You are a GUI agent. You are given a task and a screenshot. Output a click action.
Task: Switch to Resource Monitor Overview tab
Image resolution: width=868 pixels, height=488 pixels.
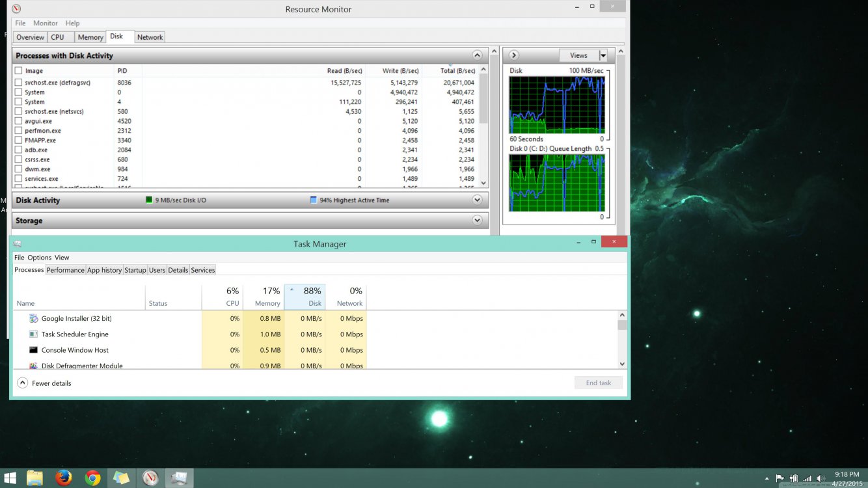click(31, 37)
